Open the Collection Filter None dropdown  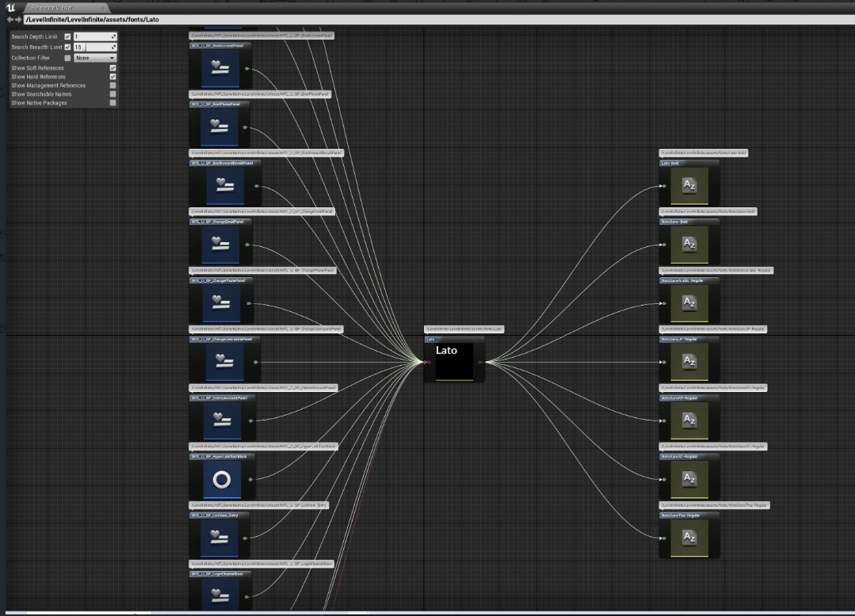pyautogui.click(x=95, y=58)
